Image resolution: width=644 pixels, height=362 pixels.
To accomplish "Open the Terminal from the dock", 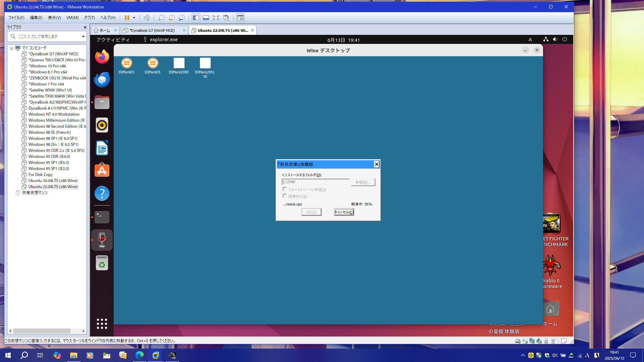I will [102, 217].
